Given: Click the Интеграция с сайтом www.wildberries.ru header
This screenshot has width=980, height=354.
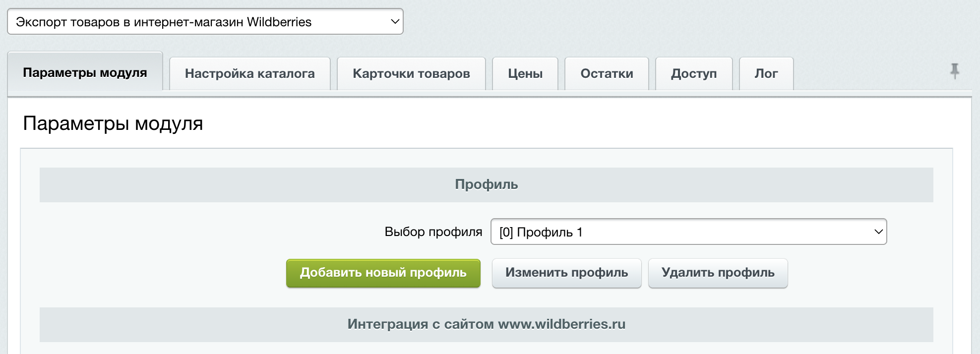Looking at the screenshot, I should point(486,325).
